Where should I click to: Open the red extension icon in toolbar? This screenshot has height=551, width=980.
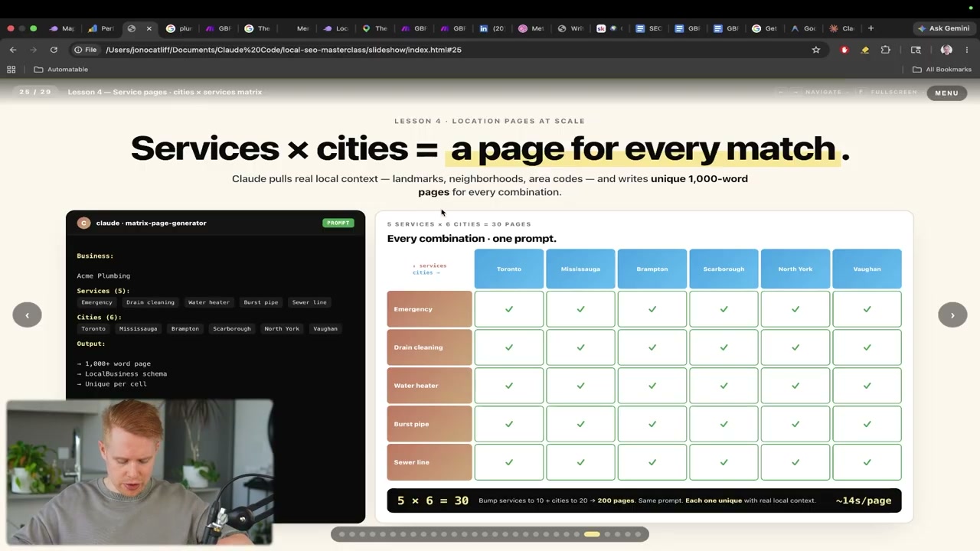pos(844,50)
